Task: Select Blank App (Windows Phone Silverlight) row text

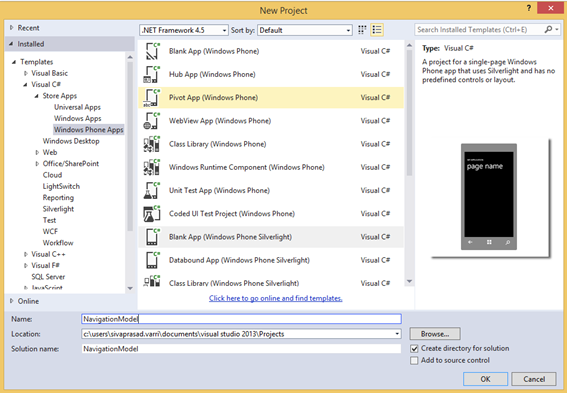Action: (x=230, y=237)
